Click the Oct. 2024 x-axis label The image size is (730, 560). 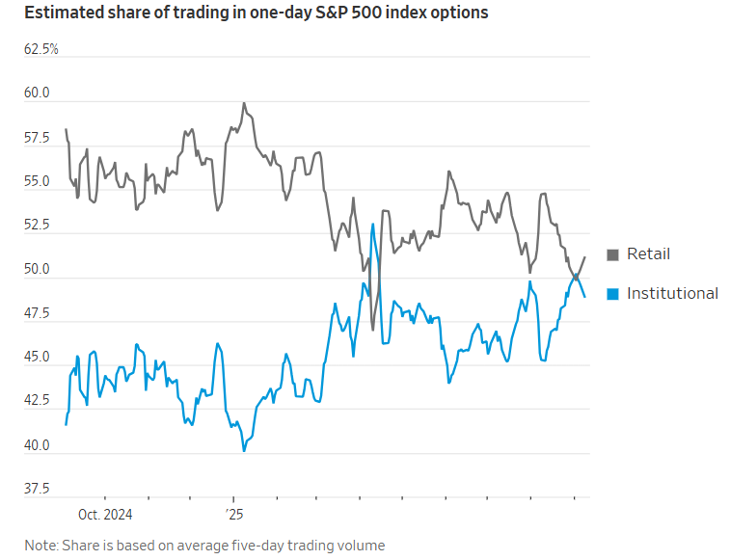(x=105, y=515)
